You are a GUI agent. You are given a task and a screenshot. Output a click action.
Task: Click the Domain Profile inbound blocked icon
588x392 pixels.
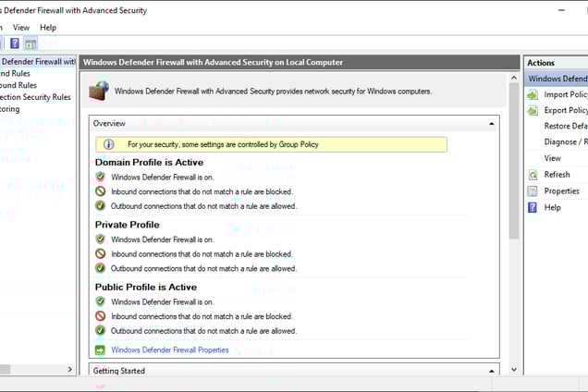(x=101, y=191)
